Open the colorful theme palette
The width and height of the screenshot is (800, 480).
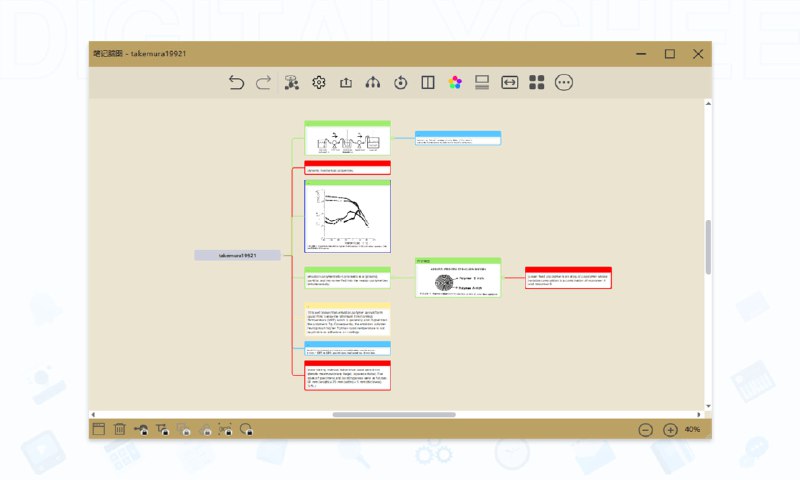point(455,83)
